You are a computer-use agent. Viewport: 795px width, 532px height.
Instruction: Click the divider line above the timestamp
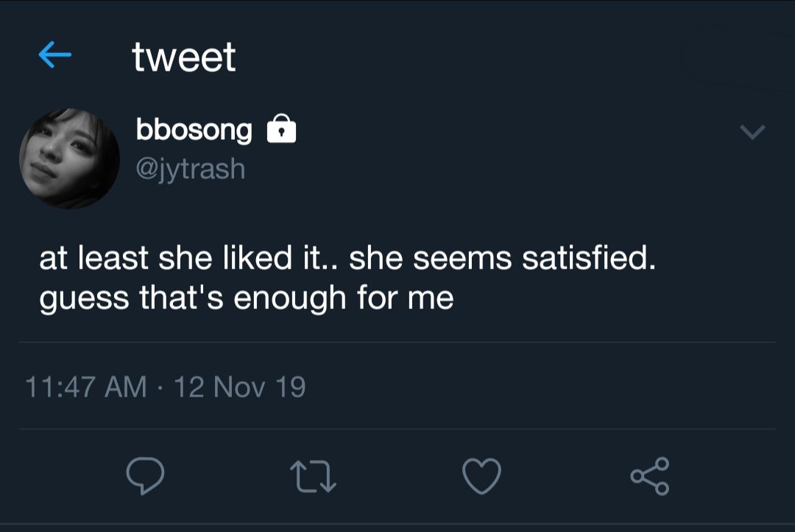click(x=397, y=342)
